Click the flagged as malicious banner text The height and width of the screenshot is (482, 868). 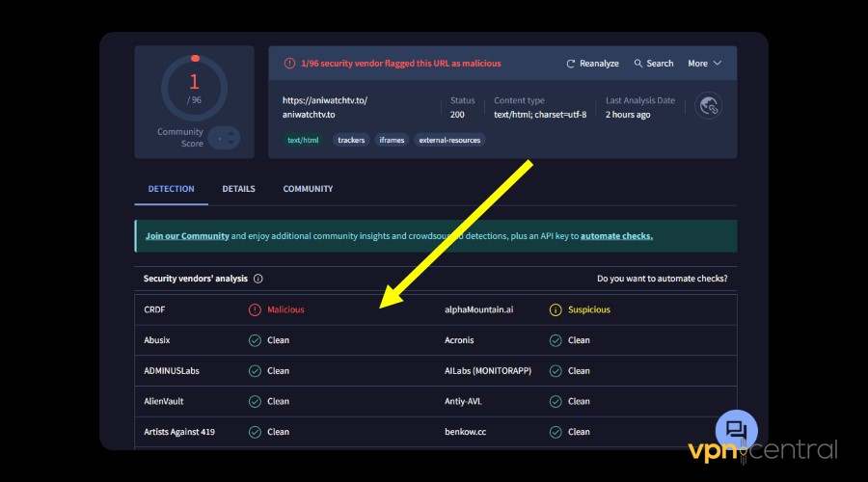(401, 64)
